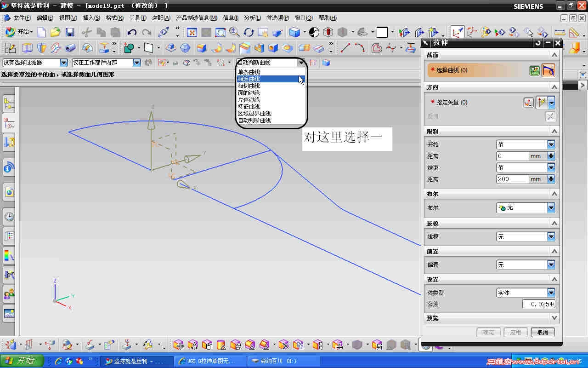Screen dimensions: 588x368
Task: Open the history clock icon in left sidebar
Action: pyautogui.click(x=9, y=216)
